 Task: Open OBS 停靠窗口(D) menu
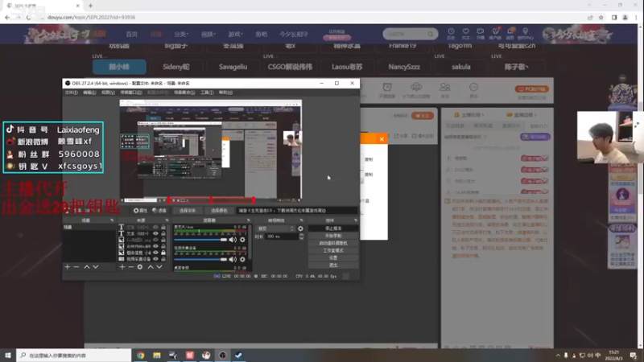click(130, 93)
